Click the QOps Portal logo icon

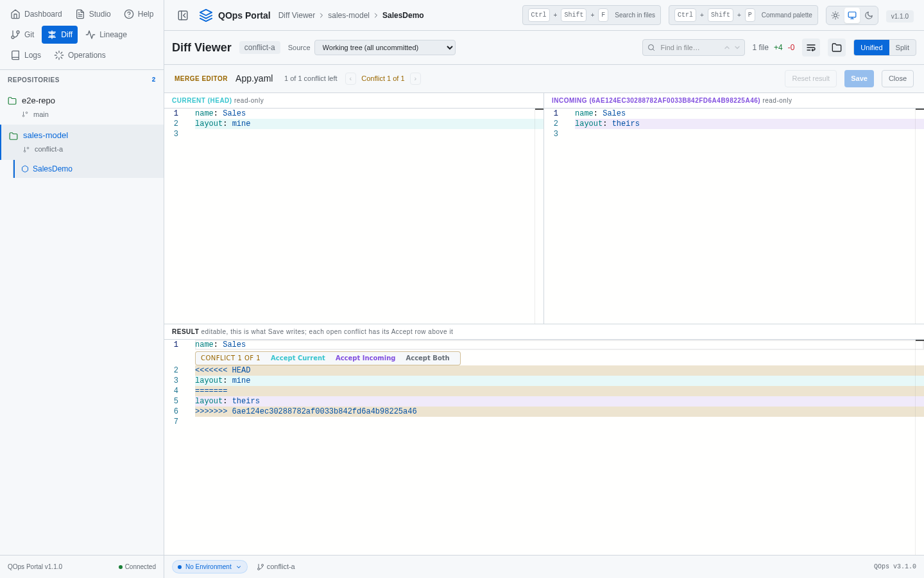point(206,15)
